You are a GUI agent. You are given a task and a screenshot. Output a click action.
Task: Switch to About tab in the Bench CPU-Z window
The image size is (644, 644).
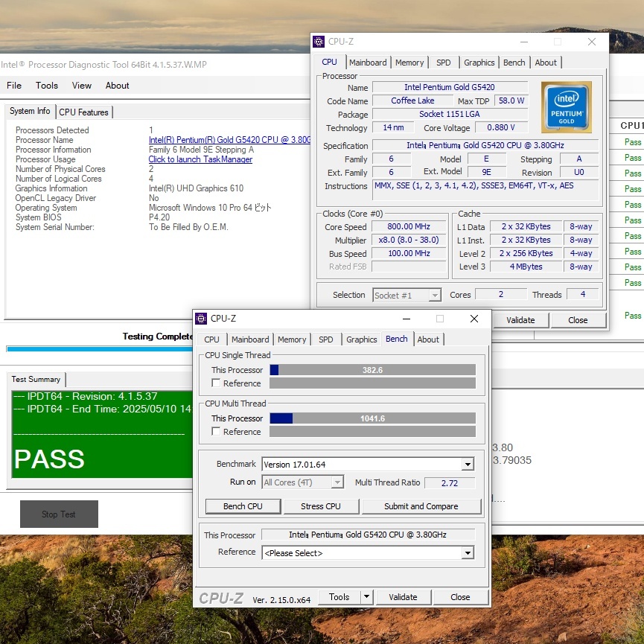tap(428, 339)
